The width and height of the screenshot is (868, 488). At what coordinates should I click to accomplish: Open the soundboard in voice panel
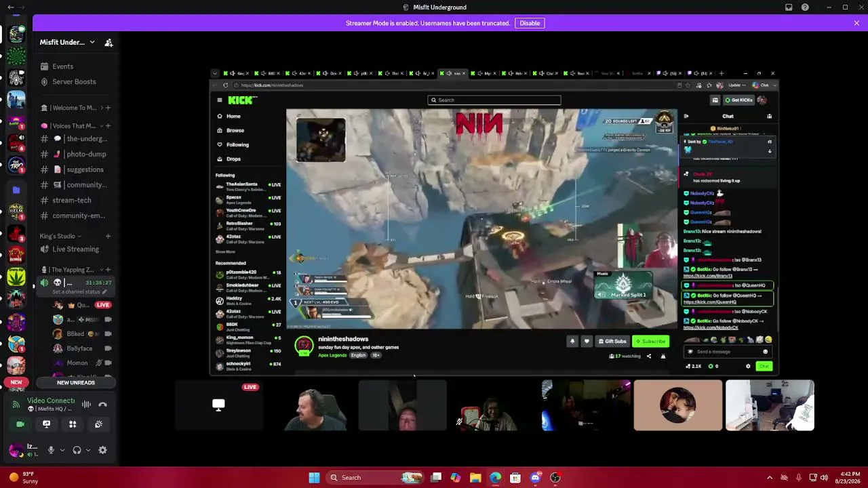(98, 424)
